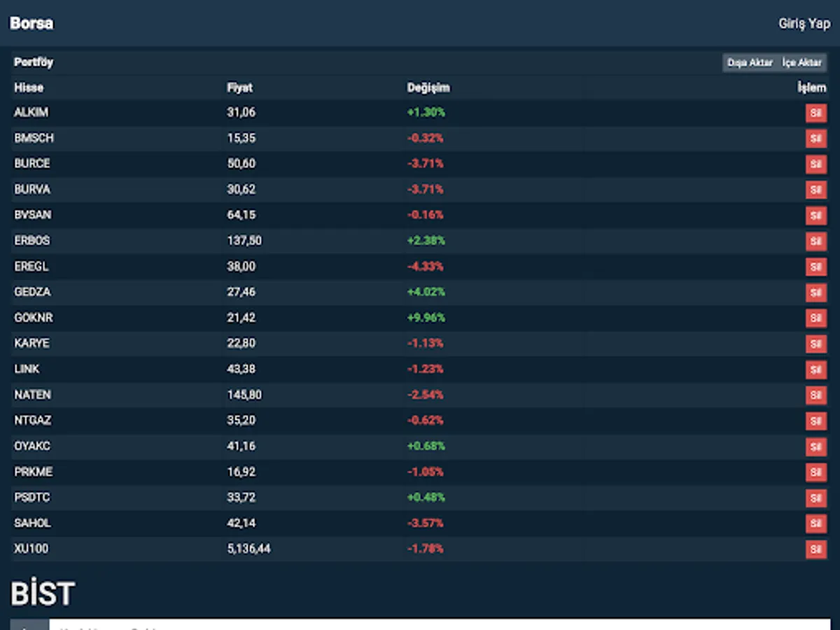
Task: Click the Dışa Aktar export button
Action: point(750,63)
